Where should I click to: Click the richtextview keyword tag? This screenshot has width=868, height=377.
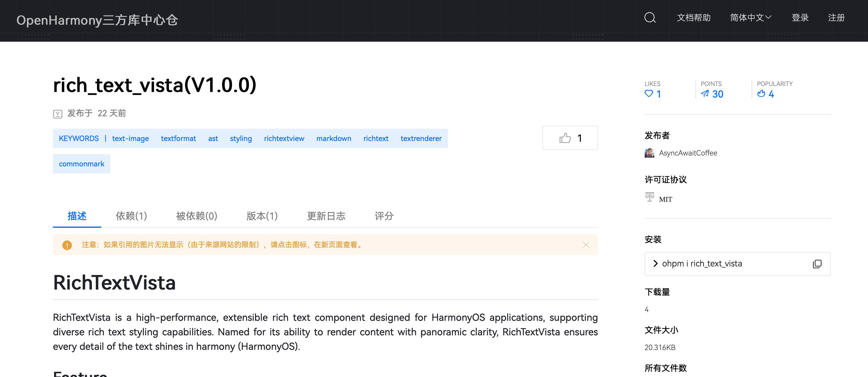coord(284,138)
